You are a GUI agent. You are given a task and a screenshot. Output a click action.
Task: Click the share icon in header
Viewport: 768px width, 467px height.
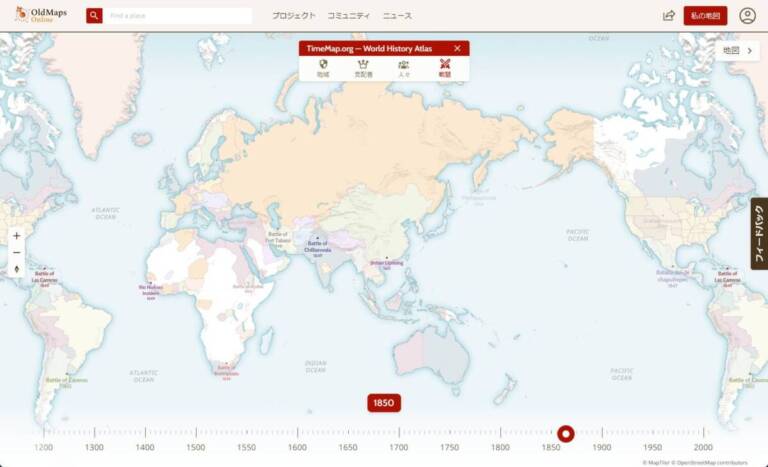tap(669, 16)
